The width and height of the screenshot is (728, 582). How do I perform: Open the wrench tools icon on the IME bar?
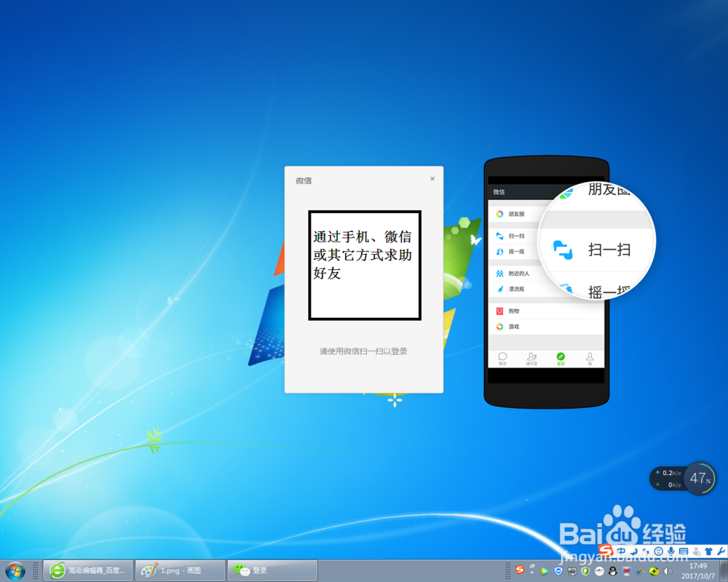(x=721, y=551)
